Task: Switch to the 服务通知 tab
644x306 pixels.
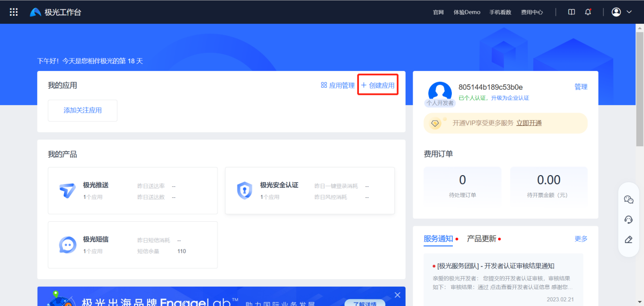Action: coord(438,239)
